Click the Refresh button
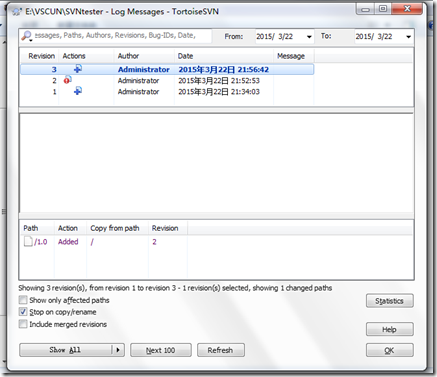This screenshot has height=377, width=437. [221, 350]
